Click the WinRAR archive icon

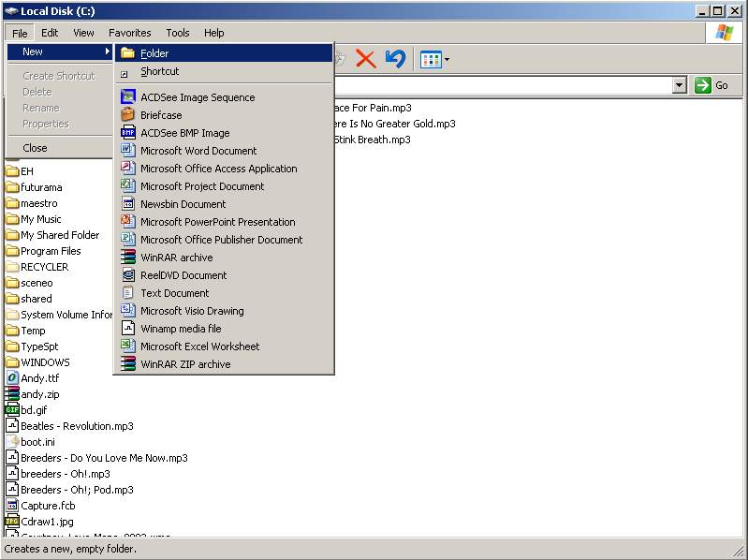click(x=128, y=258)
